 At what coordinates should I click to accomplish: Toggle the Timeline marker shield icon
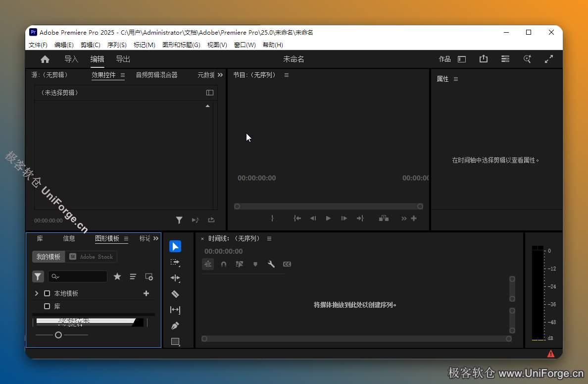(255, 264)
